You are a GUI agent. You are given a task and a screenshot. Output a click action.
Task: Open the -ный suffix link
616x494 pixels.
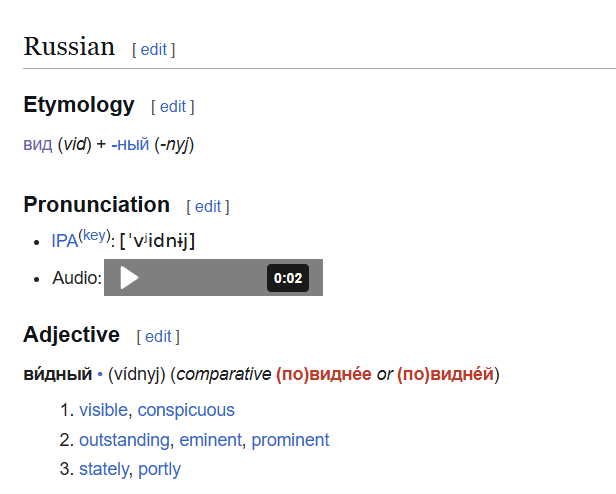coord(130,144)
